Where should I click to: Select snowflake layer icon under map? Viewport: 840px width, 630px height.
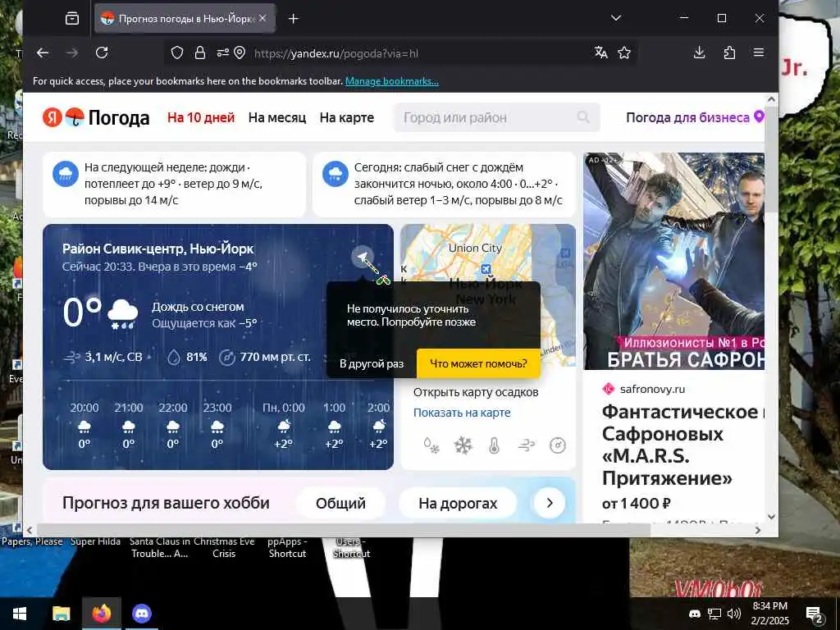tap(463, 445)
